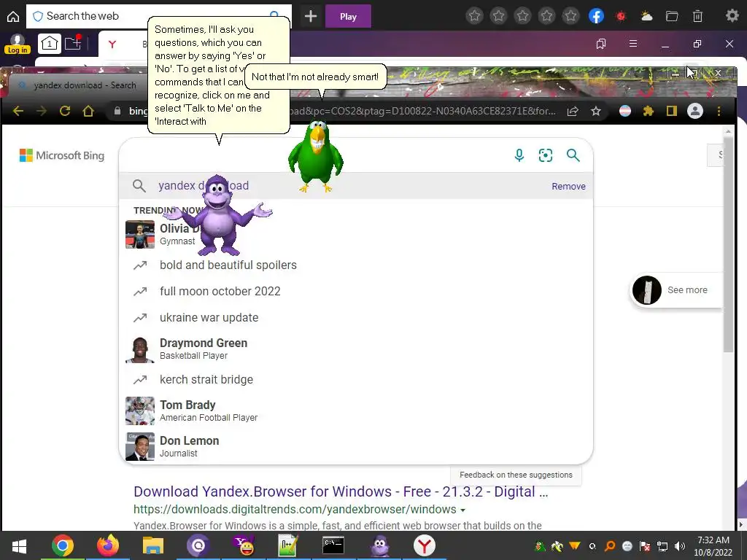Open a new tab with the plus button
The height and width of the screenshot is (560, 747).
click(x=311, y=17)
